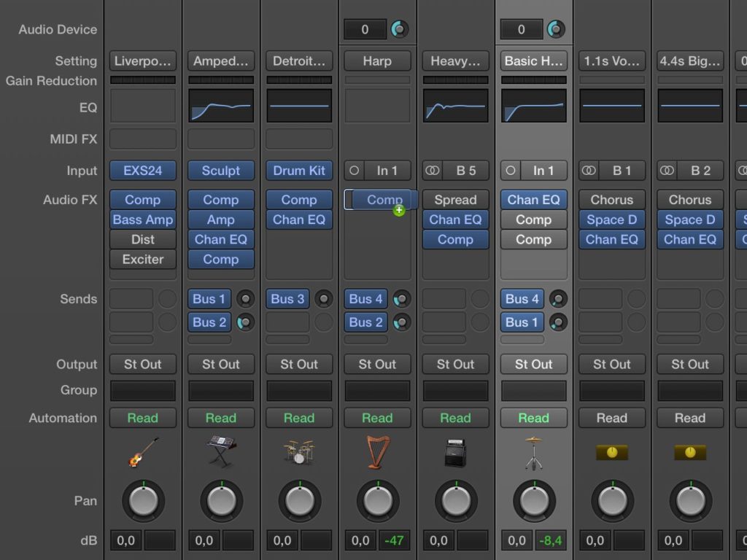This screenshot has width=747, height=560.
Task: Click the bass guitar track icon
Action: tap(143, 452)
